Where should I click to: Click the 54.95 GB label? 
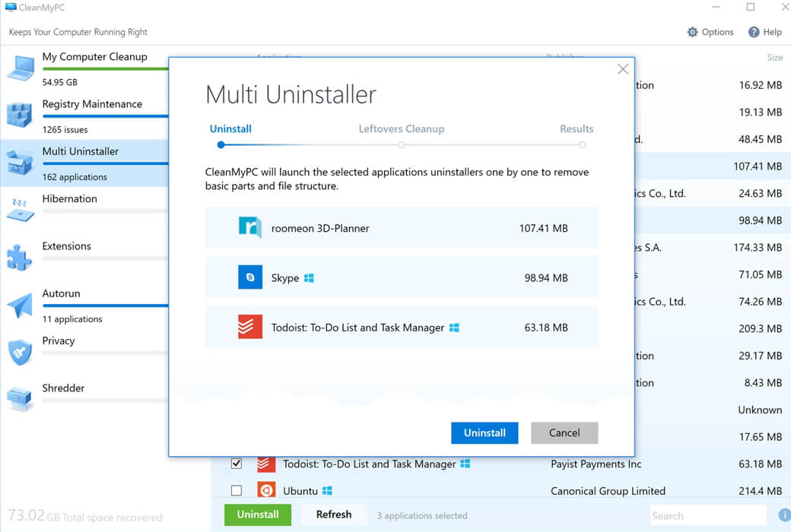pos(60,82)
